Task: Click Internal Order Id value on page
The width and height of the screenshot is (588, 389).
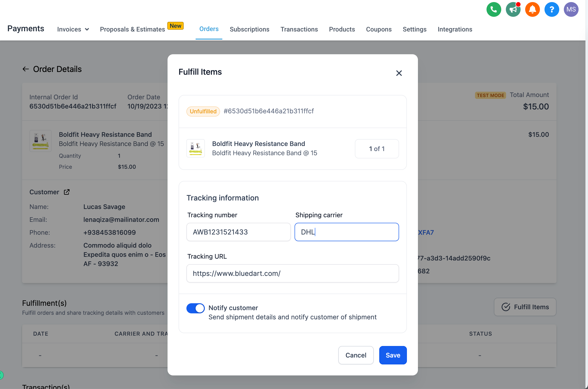Action: [73, 106]
